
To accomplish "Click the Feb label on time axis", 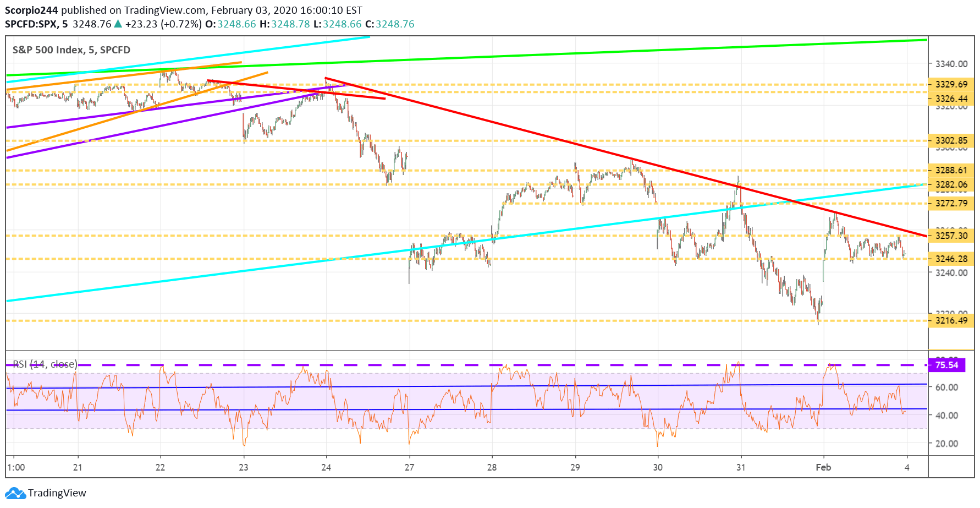I will (823, 467).
